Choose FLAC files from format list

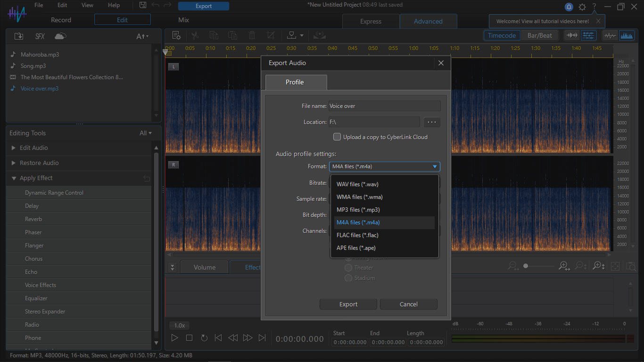click(357, 235)
